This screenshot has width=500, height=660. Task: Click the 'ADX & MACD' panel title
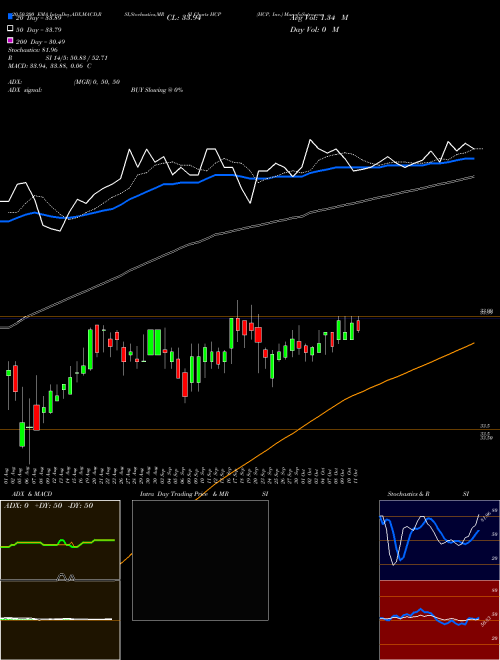(x=32, y=493)
